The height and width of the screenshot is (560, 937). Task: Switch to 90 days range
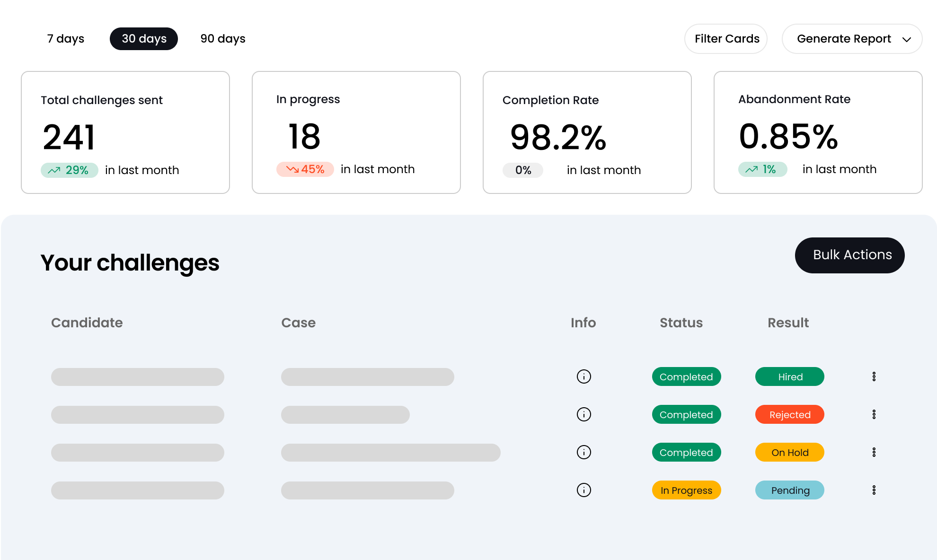[223, 39]
